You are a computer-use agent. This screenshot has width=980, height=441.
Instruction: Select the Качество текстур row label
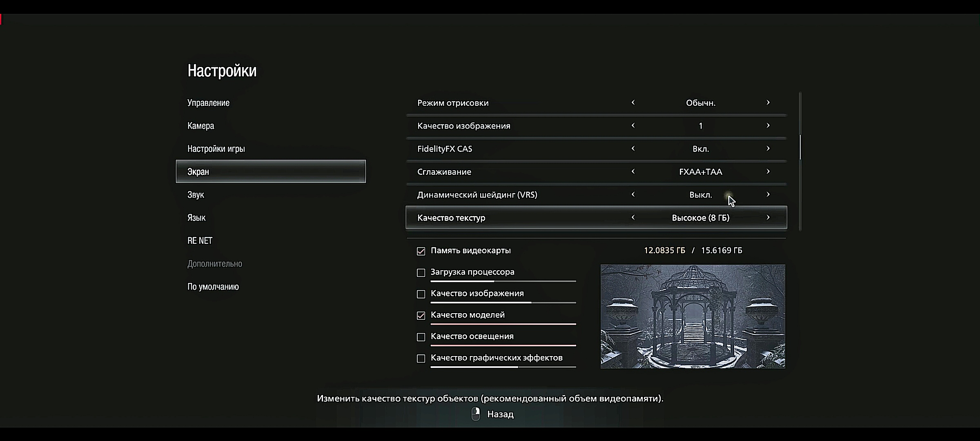tap(451, 218)
